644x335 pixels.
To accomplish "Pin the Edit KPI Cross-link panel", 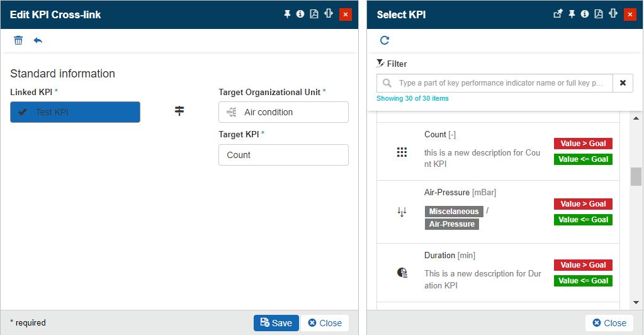I will [287, 14].
